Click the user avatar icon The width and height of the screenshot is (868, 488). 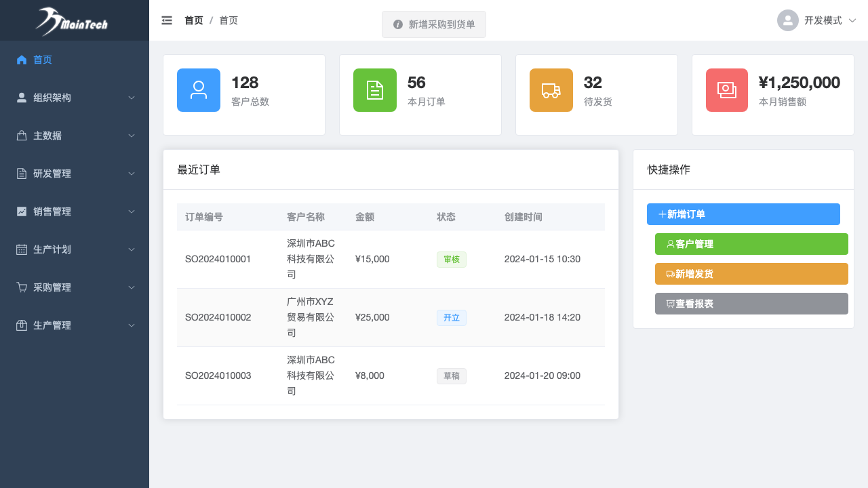coord(787,20)
